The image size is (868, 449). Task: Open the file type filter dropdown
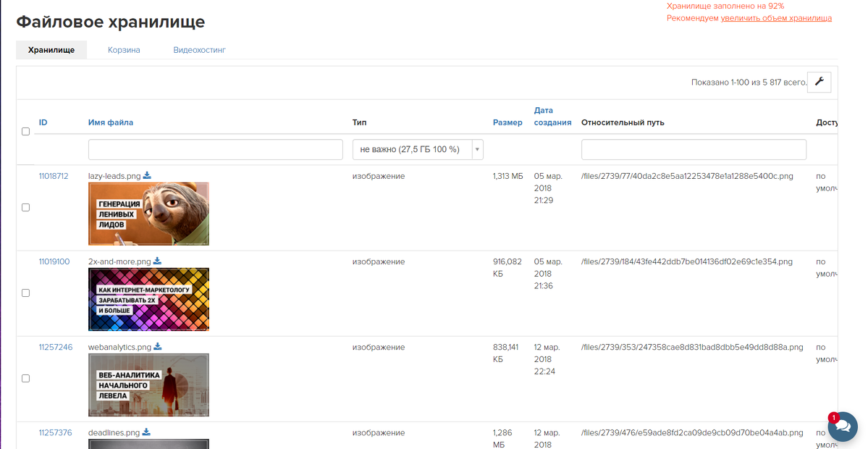click(x=418, y=150)
